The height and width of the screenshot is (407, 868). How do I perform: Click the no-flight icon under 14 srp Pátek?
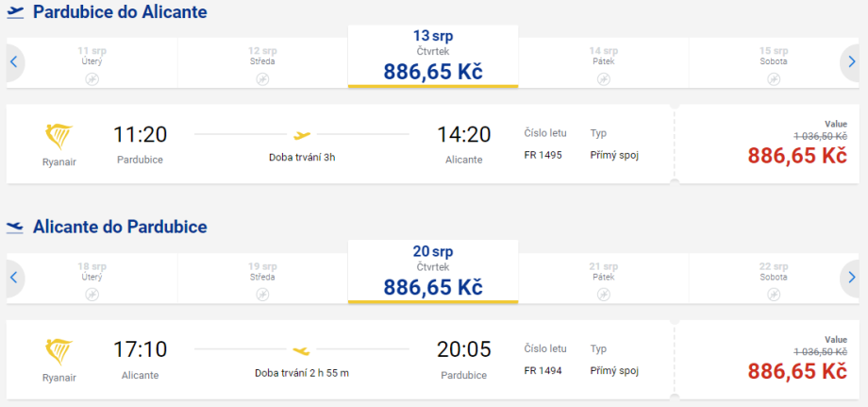(603, 78)
